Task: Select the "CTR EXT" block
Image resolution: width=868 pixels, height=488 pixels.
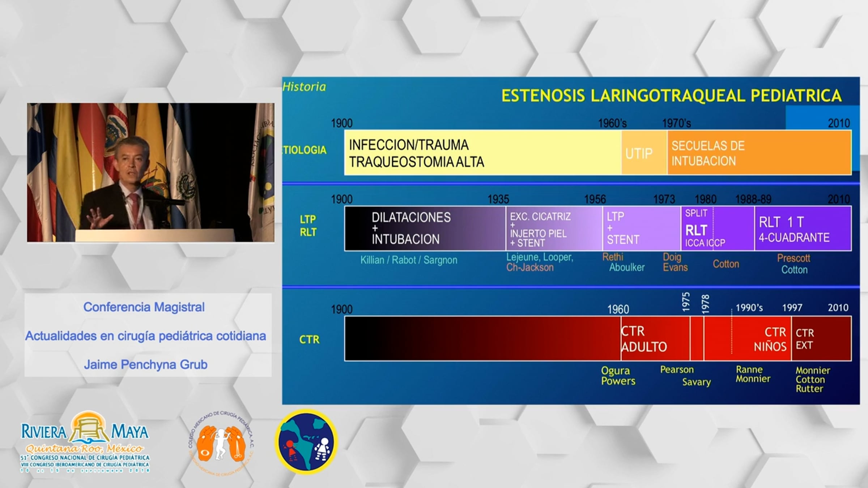Action: coord(822,339)
